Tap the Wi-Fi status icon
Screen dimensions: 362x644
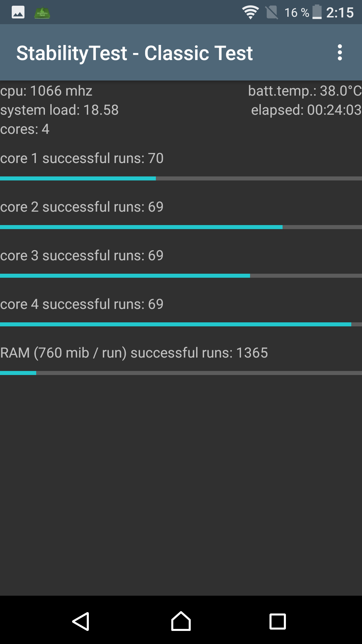coord(250,13)
